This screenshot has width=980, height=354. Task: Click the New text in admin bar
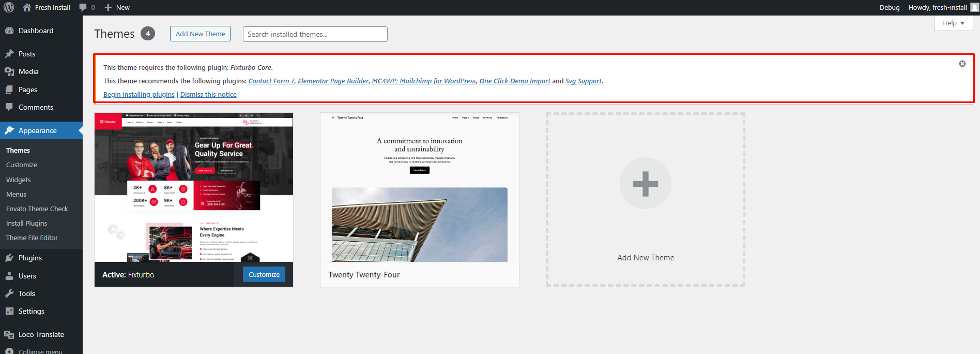click(123, 7)
